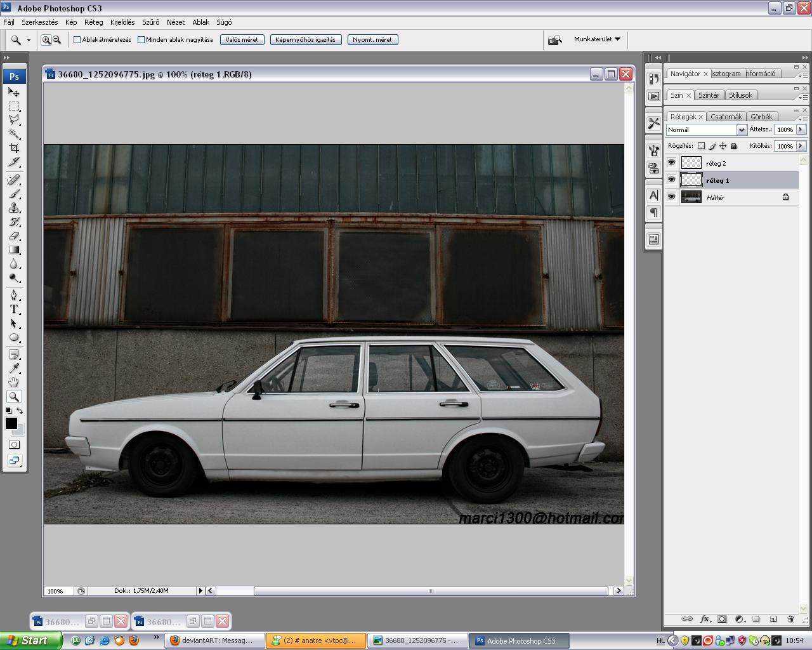The image size is (812, 650).
Task: Select the Horizontal Type tool
Action: coord(14,310)
